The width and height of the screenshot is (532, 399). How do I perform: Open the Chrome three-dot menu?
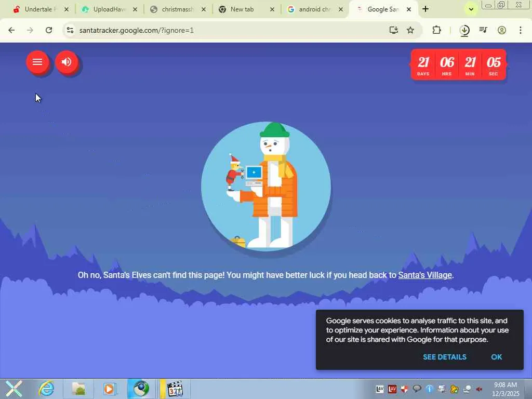click(x=521, y=30)
